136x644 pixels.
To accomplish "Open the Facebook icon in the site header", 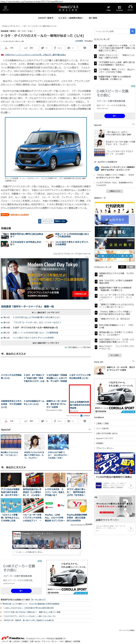I will point(119,8).
